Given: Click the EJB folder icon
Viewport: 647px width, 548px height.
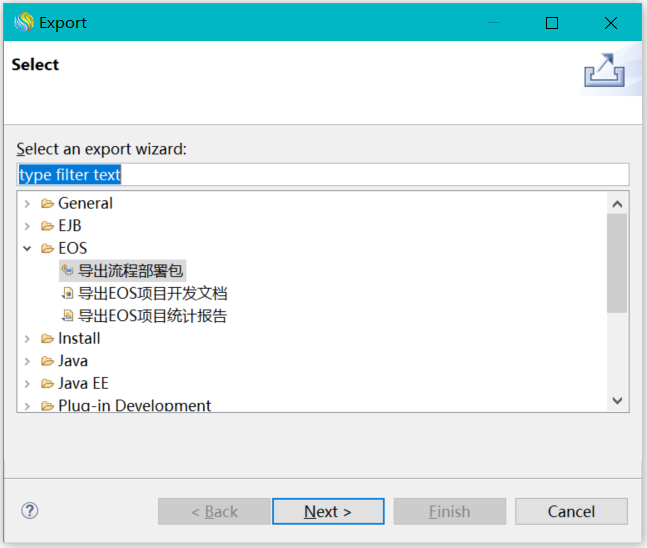Looking at the screenshot, I should click(x=47, y=226).
